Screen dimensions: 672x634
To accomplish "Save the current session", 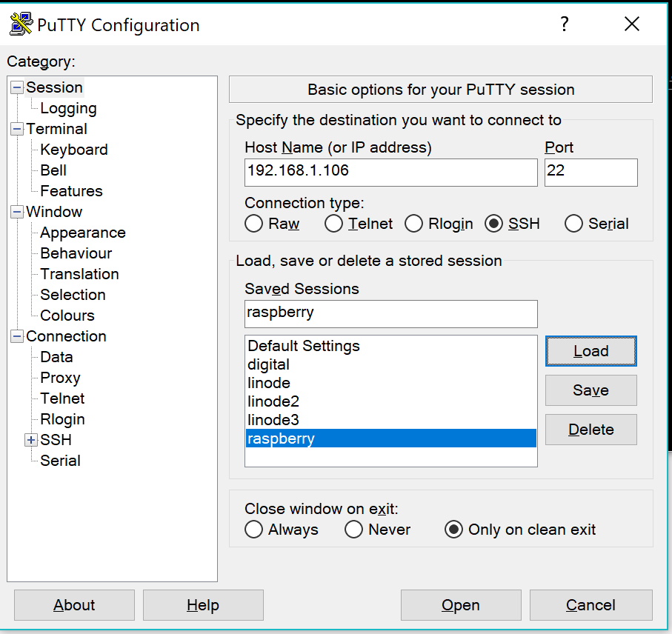I will click(591, 390).
